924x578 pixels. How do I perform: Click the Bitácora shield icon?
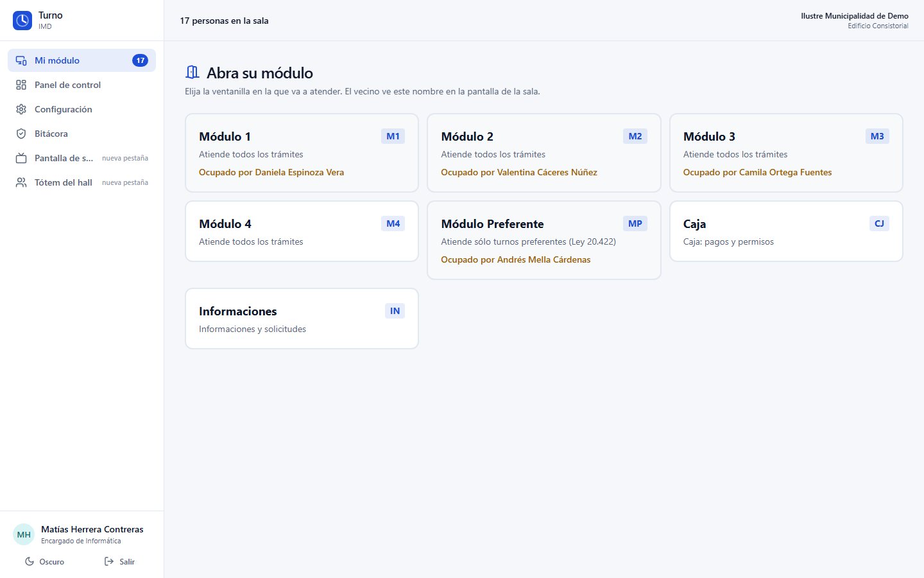21,134
